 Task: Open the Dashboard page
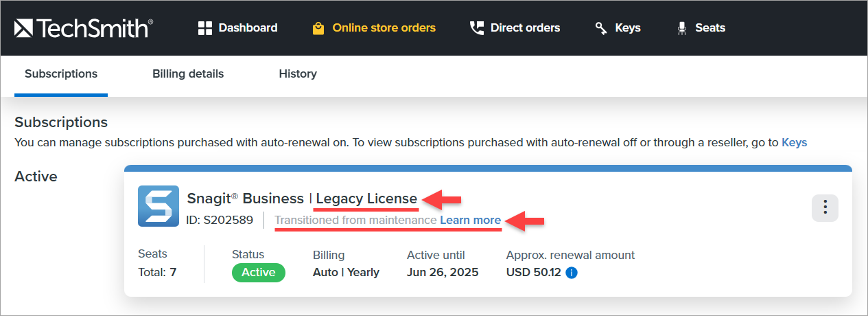(x=248, y=28)
